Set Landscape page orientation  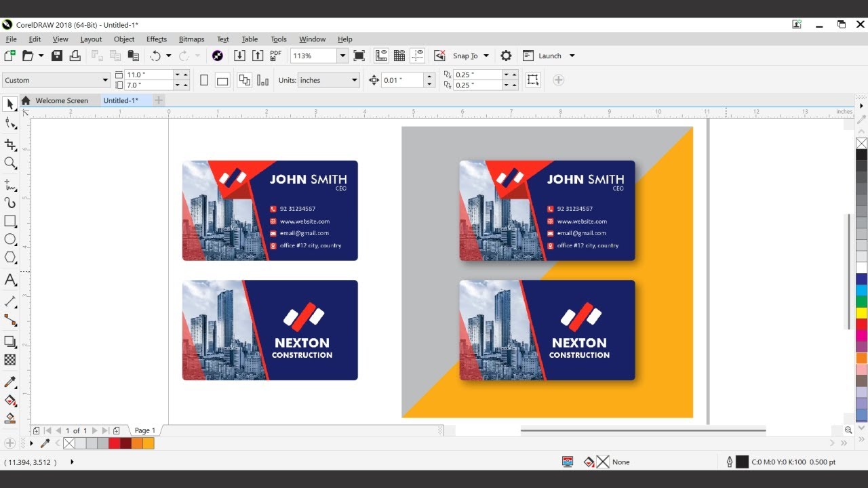coord(222,80)
